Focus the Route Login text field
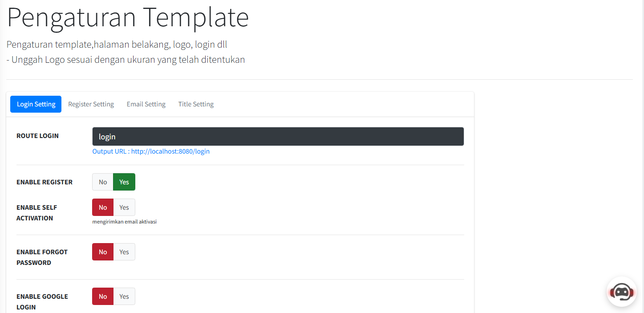The height and width of the screenshot is (313, 644). [278, 137]
